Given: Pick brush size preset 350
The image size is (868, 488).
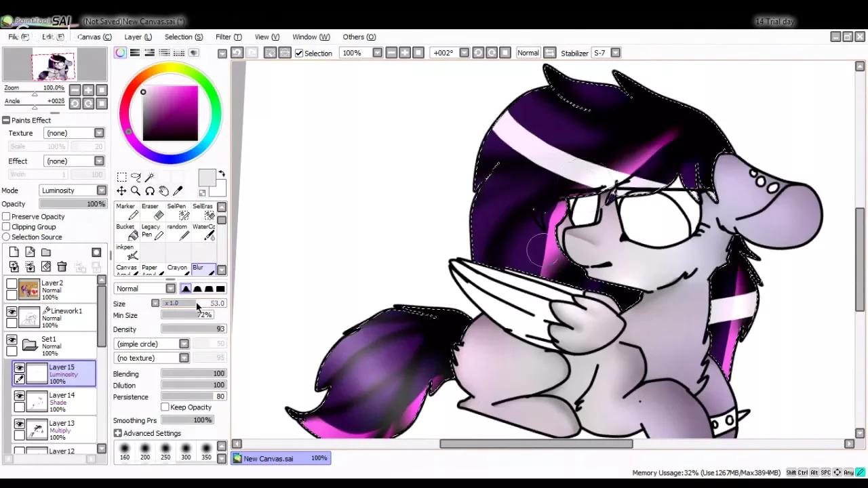Looking at the screenshot, I should point(206,451).
